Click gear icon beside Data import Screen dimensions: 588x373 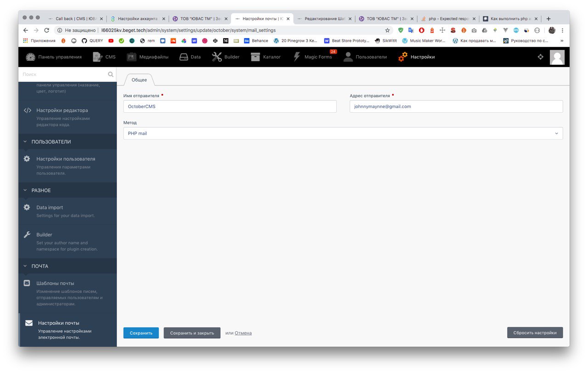click(x=27, y=207)
